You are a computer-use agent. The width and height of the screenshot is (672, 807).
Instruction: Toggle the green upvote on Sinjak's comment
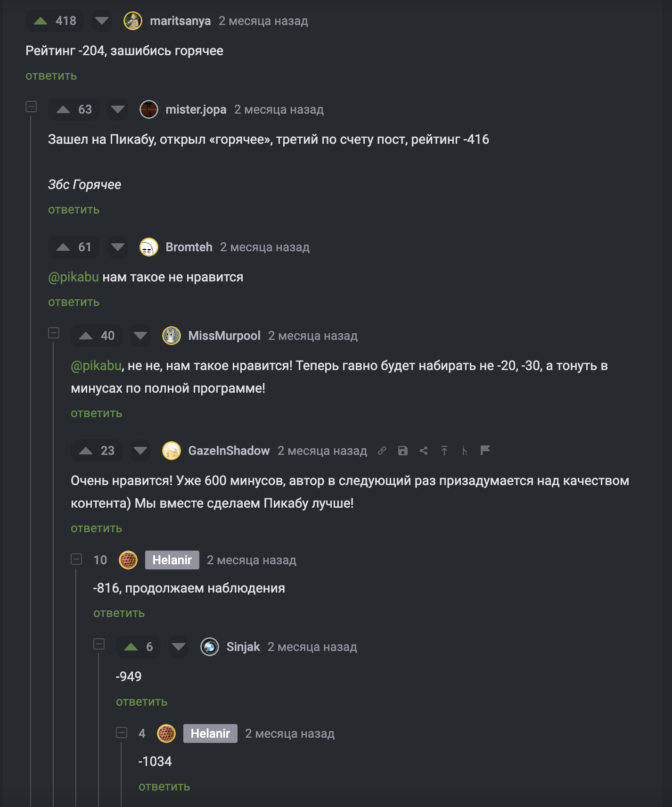coord(131,647)
